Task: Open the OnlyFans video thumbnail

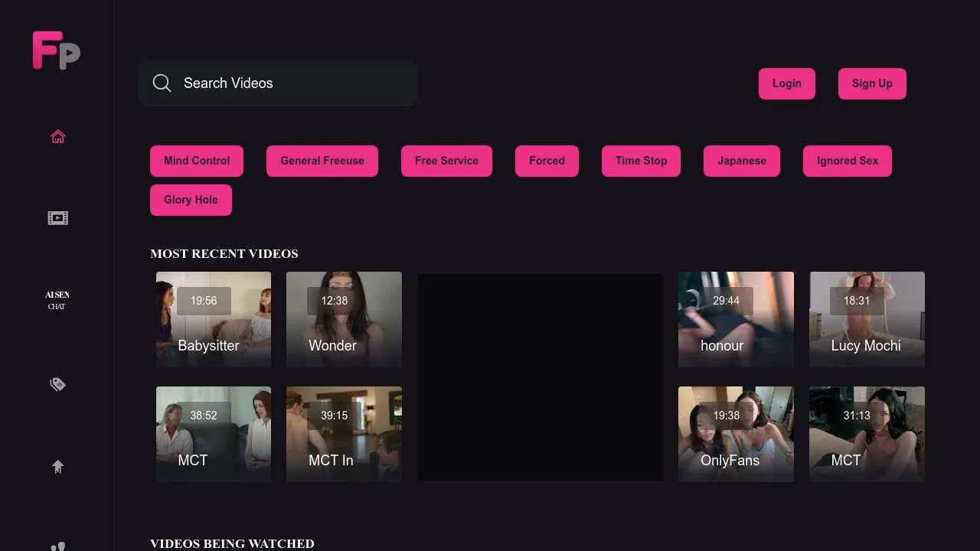Action: [735, 434]
